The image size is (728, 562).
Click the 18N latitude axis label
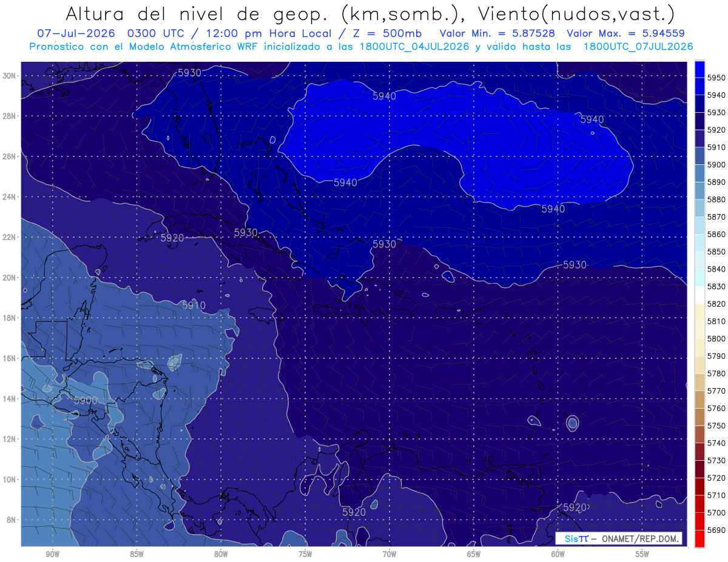tap(10, 318)
